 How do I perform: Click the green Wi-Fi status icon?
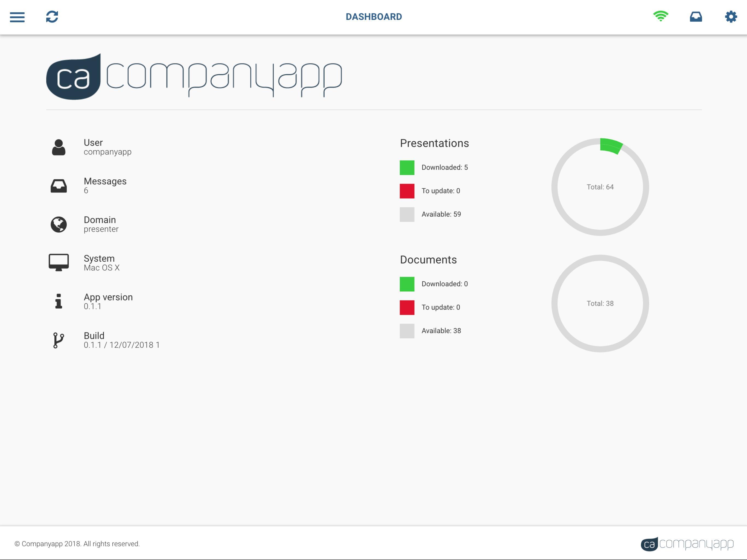pos(661,16)
